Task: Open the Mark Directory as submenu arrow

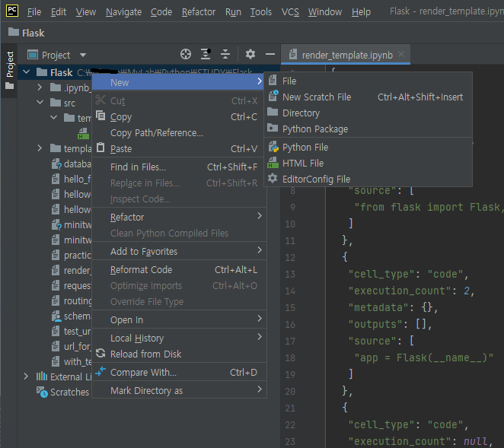Action: coord(260,389)
